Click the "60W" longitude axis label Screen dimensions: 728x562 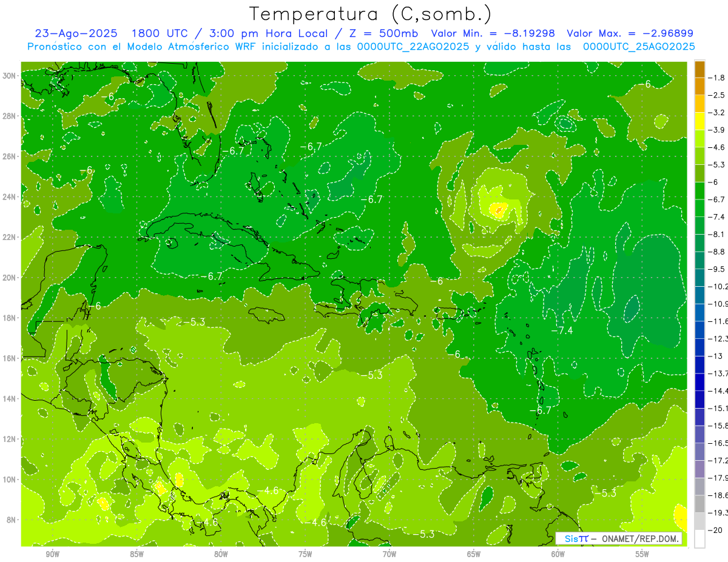click(x=558, y=554)
